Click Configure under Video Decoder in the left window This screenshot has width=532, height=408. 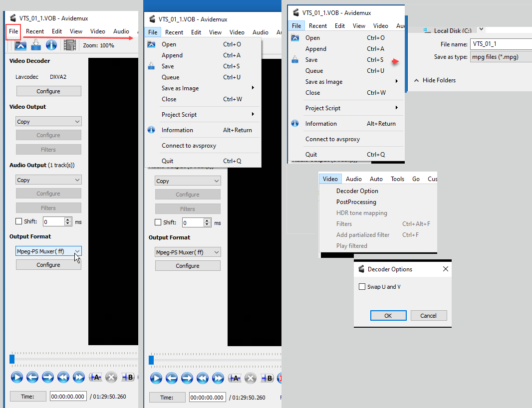point(48,91)
